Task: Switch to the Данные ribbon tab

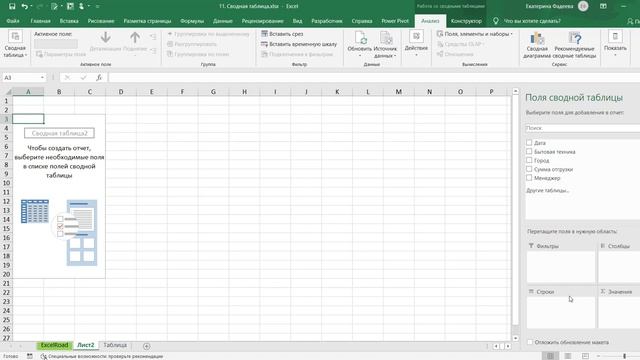Action: click(x=222, y=21)
